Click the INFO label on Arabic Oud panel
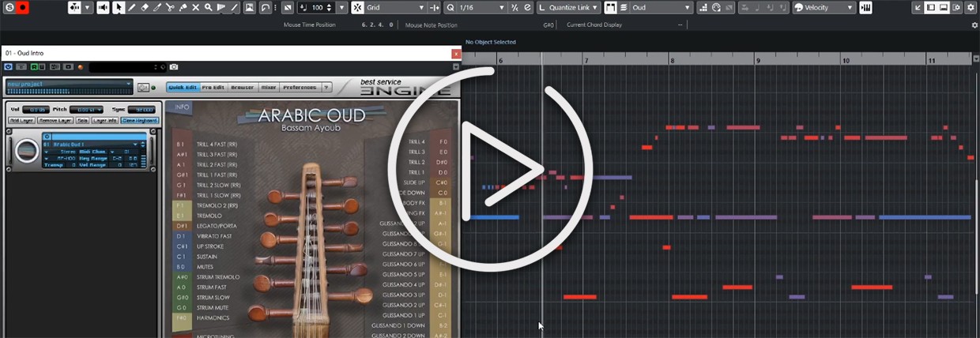This screenshot has height=338, width=980. coord(182,107)
